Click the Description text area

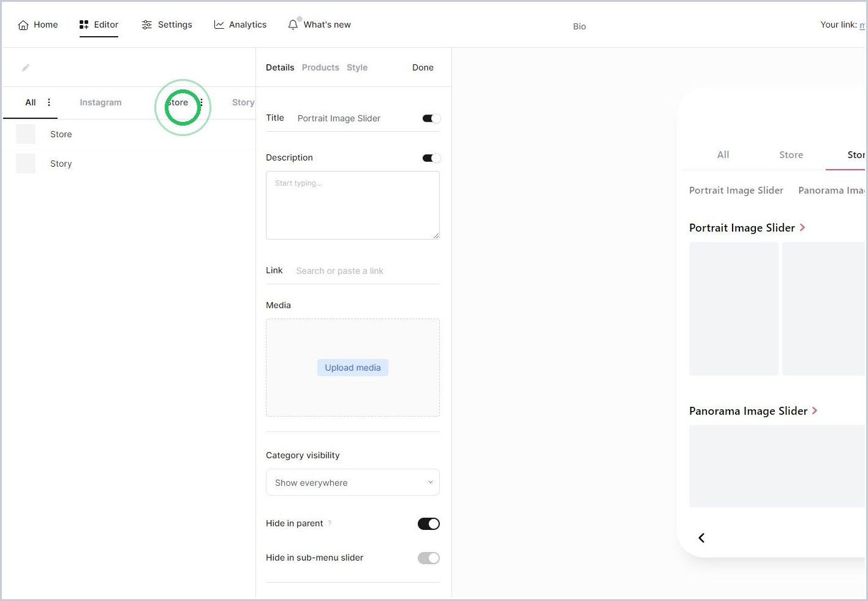353,205
